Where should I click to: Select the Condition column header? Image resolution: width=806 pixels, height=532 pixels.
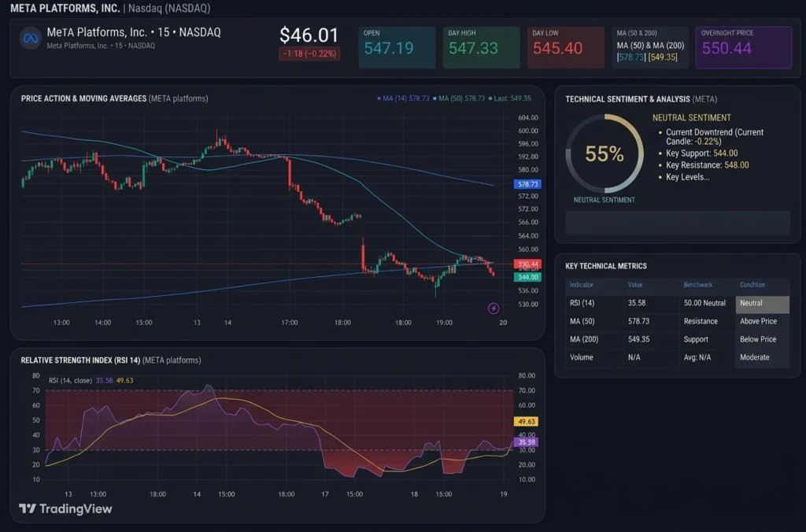(752, 285)
